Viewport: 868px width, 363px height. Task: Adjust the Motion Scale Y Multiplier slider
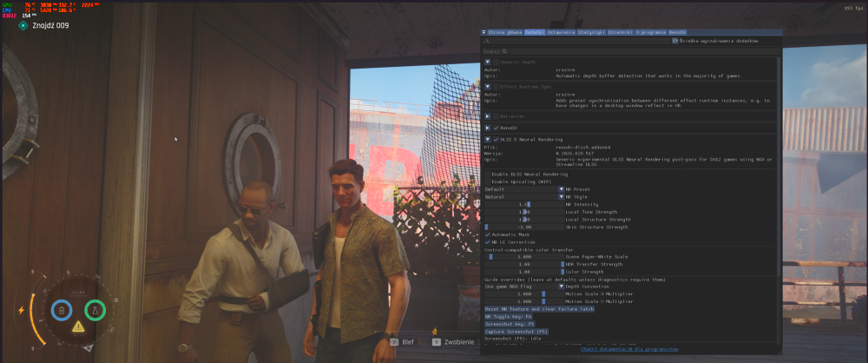click(524, 301)
